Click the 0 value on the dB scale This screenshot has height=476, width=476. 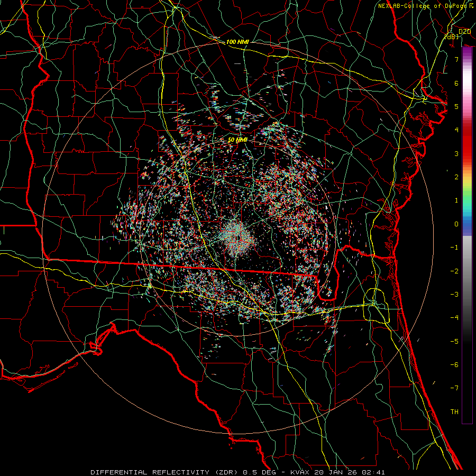pyautogui.click(x=456, y=224)
